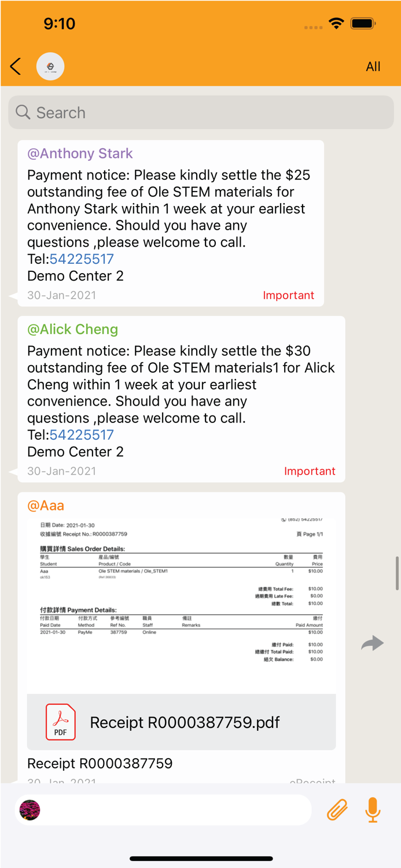Call the phone number 54225517 in Alick Cheng's message
The image size is (401, 868).
click(82, 435)
